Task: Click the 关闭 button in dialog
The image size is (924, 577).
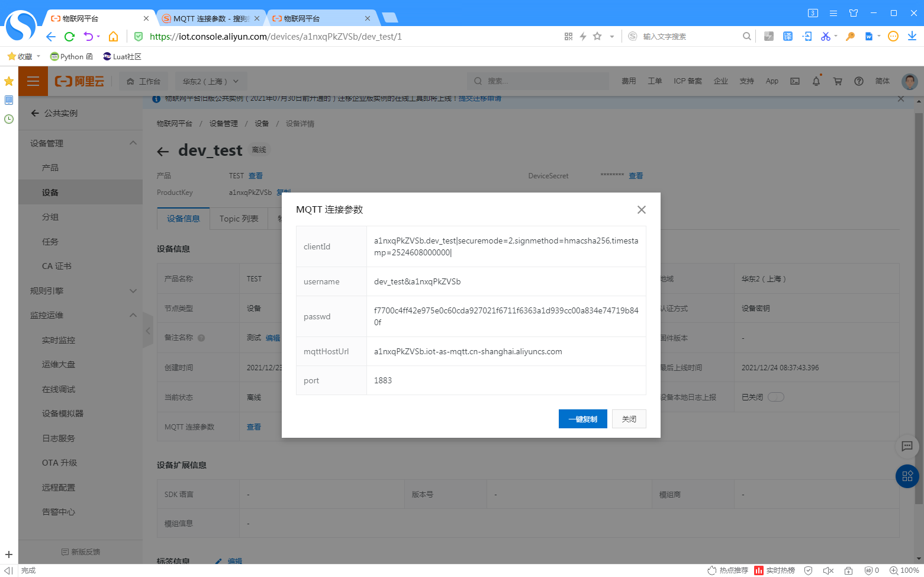Action: tap(629, 419)
